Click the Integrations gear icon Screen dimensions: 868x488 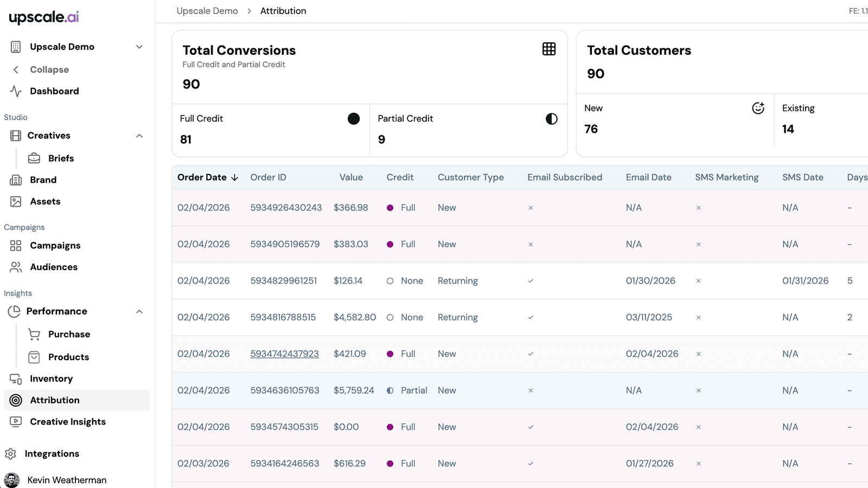pyautogui.click(x=10, y=454)
